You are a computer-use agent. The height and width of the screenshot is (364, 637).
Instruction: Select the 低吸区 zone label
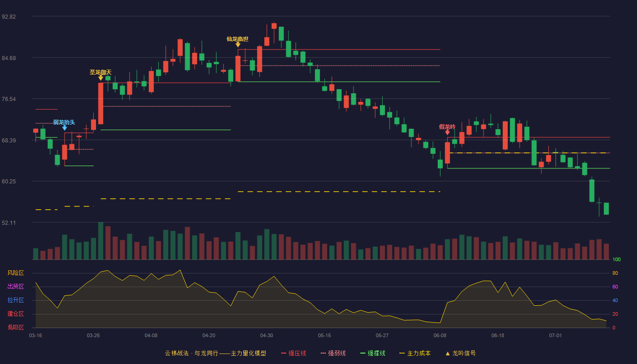coord(15,327)
